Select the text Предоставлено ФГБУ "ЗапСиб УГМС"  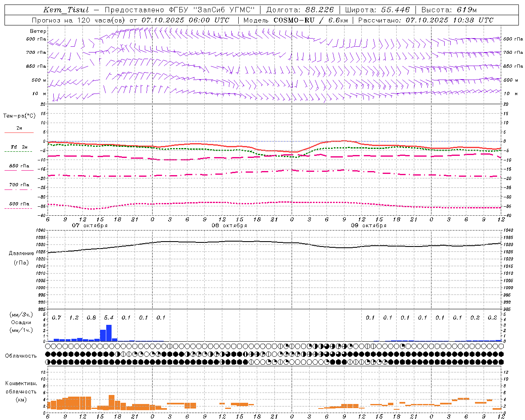[180, 10]
